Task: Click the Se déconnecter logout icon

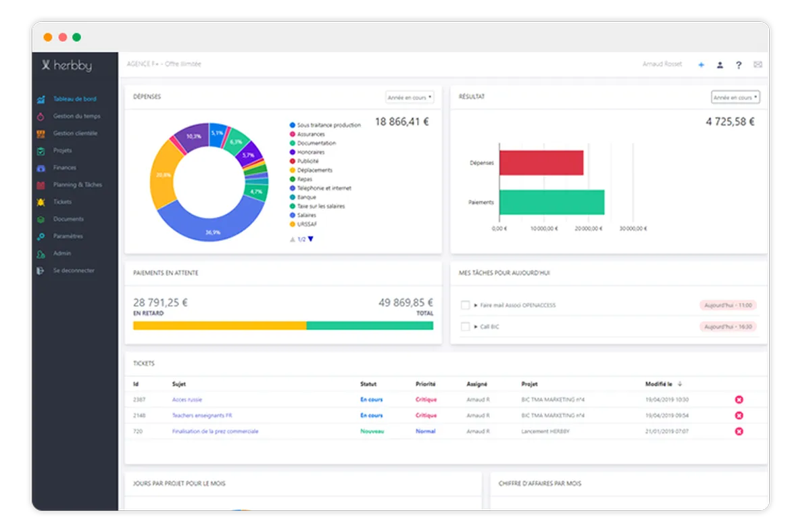Action: [41, 270]
